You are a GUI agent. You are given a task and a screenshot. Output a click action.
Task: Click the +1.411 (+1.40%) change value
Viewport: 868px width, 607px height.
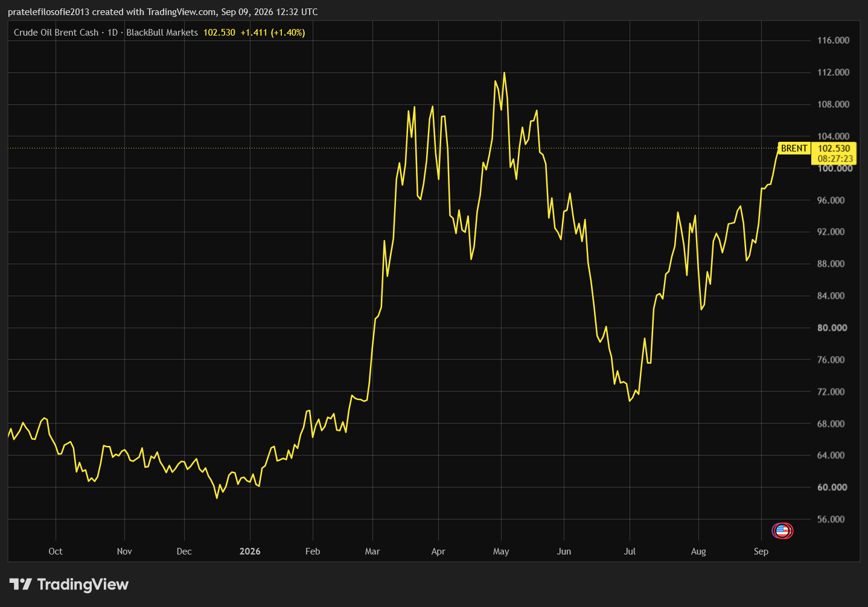click(273, 33)
